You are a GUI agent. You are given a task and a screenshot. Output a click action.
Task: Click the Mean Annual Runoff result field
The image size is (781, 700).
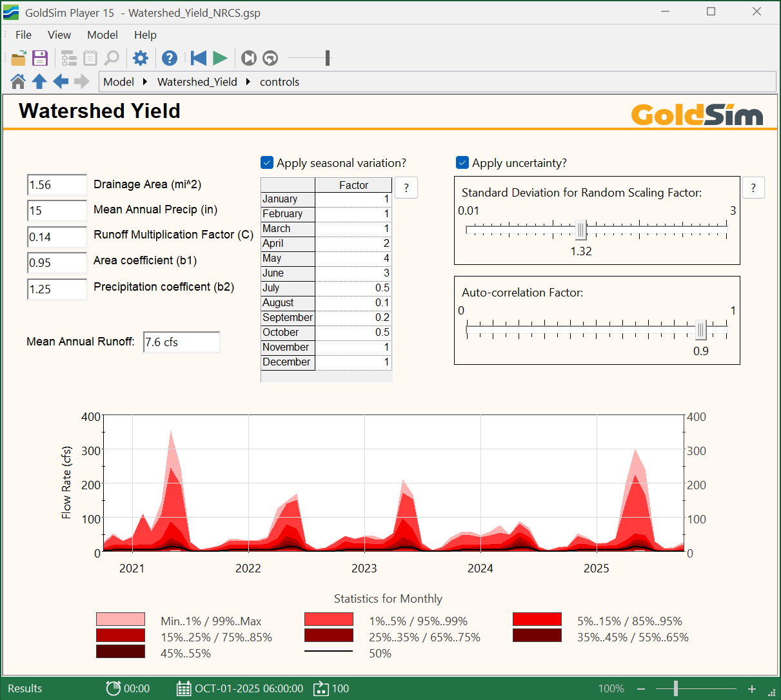[x=181, y=342]
